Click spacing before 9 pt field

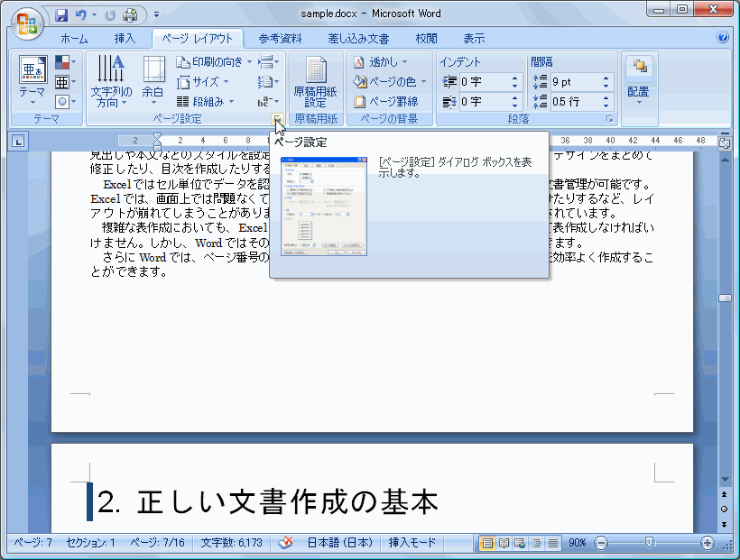tap(576, 82)
